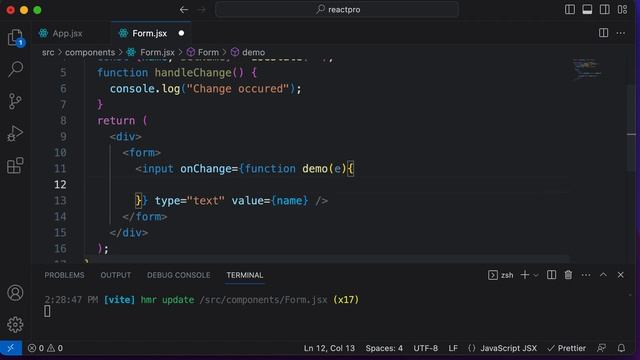Click line number 12 in gutter

pos(60,184)
